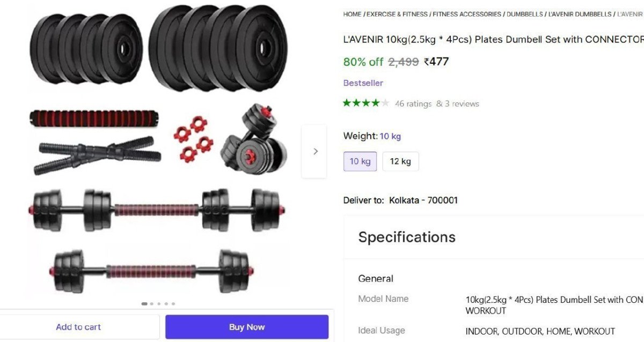Open L'AVENIR DUMBBELLS breadcrumb link
644x342 pixels.
pos(580,14)
